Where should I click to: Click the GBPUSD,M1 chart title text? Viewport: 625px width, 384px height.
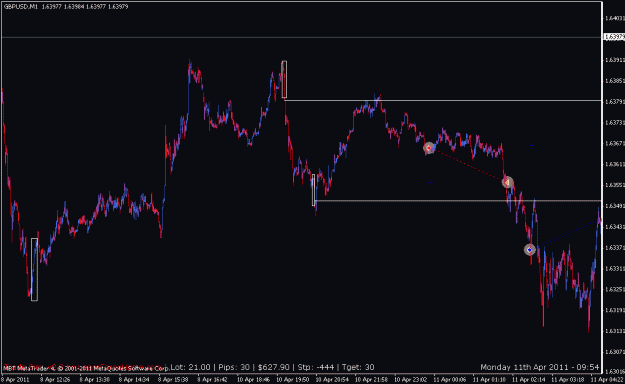click(x=21, y=6)
